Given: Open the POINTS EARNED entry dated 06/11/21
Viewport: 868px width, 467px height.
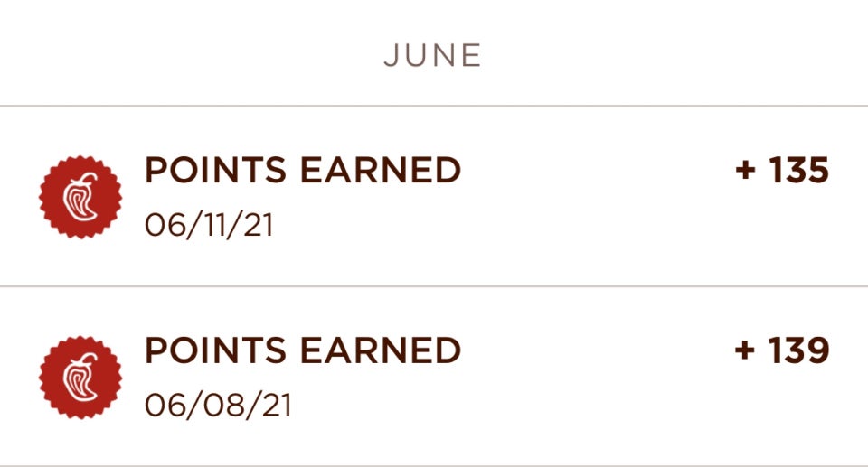Looking at the screenshot, I should pos(434,196).
